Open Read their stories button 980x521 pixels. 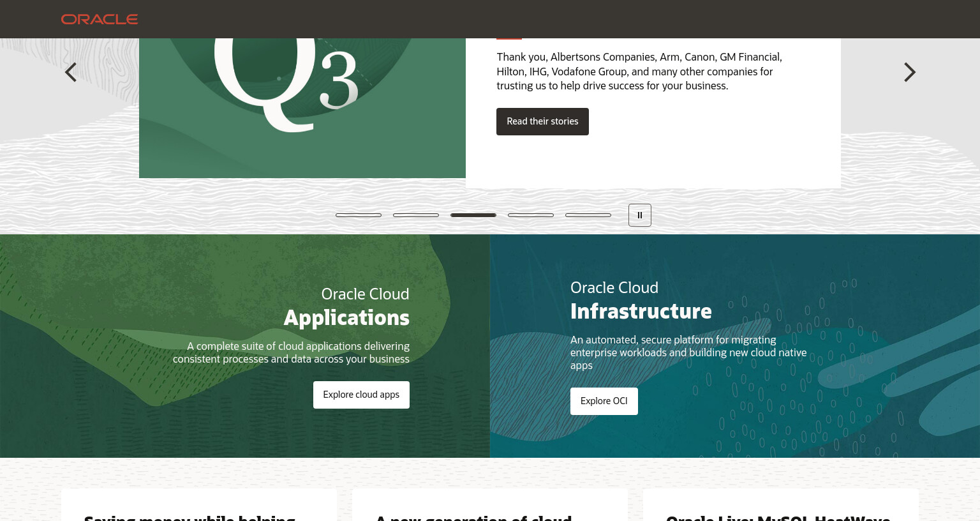[x=542, y=121]
